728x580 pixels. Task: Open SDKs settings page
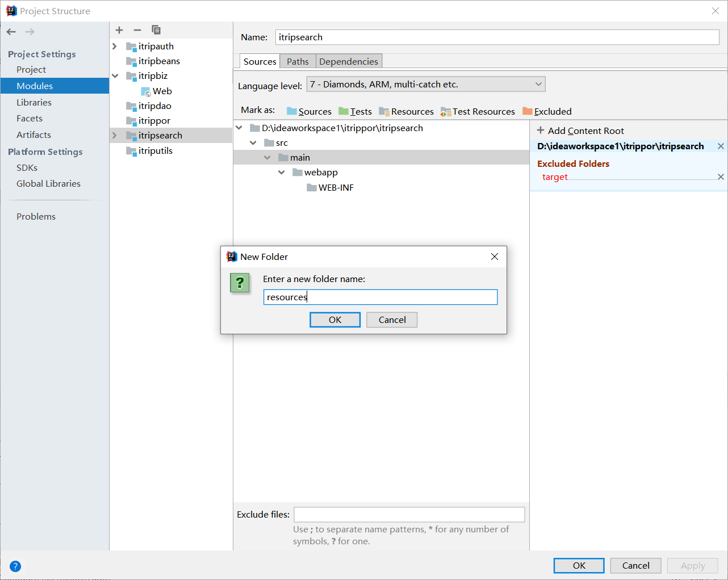[27, 167]
